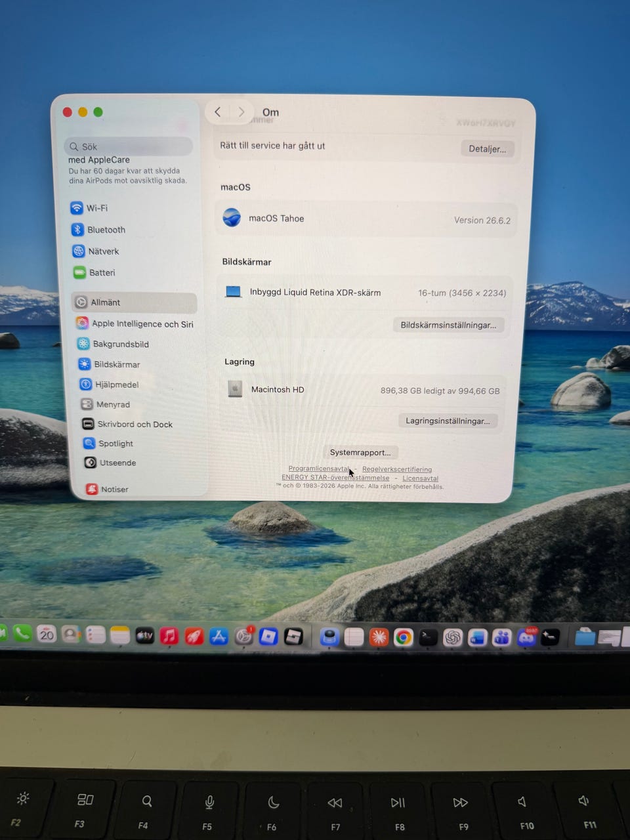Click "Inbyggd Liquid Retina XDR-skärm" text

click(315, 293)
